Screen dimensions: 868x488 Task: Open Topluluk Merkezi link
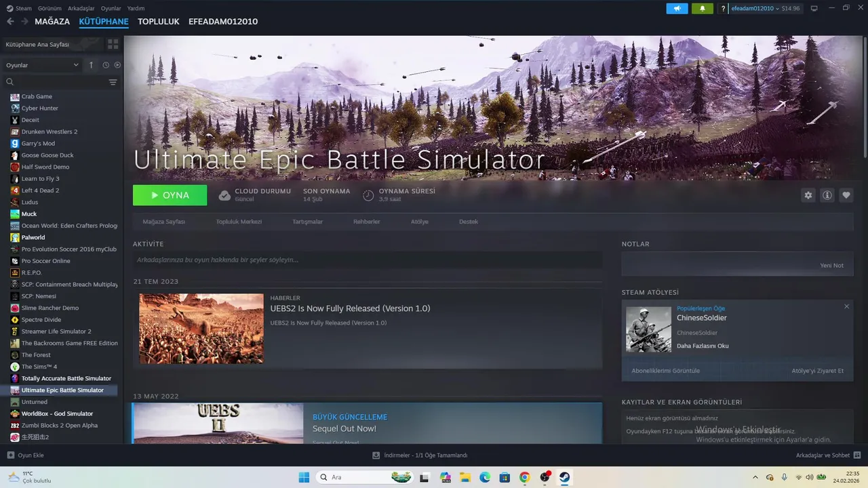click(239, 222)
